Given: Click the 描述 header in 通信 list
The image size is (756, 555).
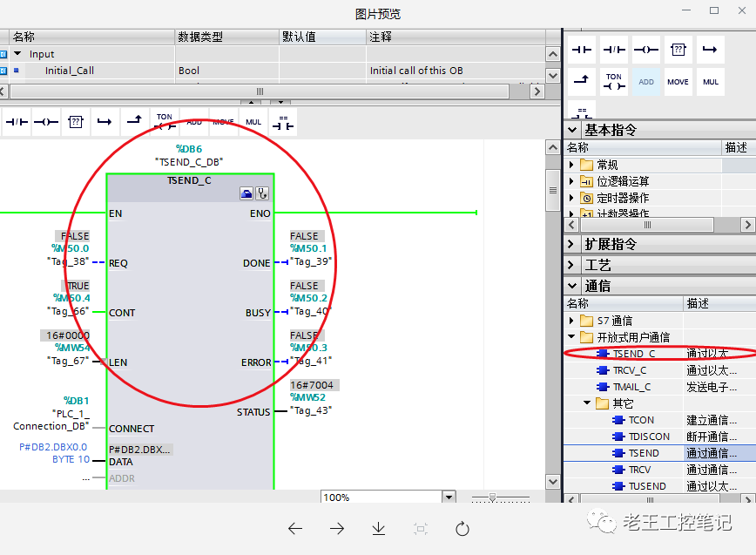Looking at the screenshot, I should [719, 303].
